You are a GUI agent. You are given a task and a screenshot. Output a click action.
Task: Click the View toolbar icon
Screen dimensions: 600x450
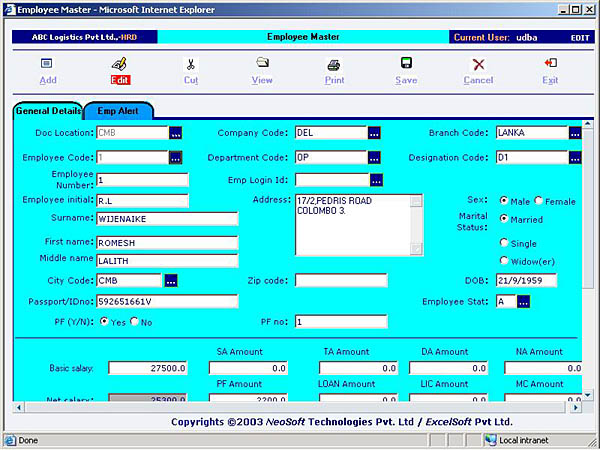point(262,63)
